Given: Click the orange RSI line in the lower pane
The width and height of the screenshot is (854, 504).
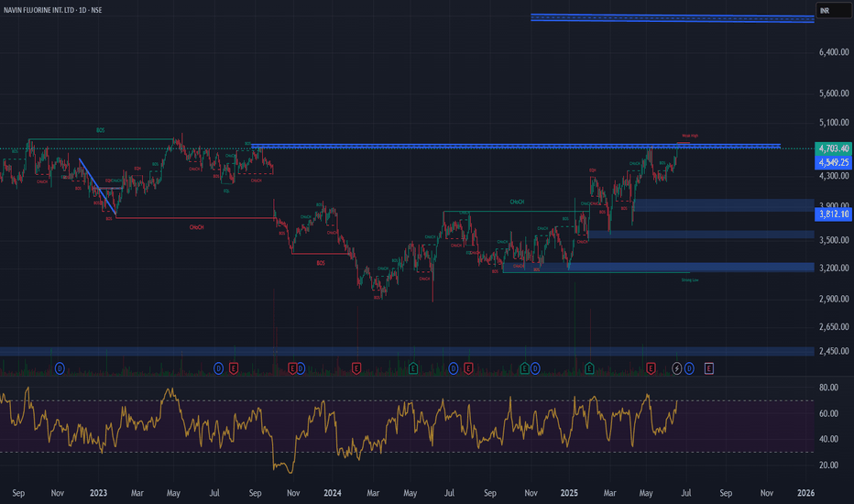Looking at the screenshot, I should pos(338,431).
